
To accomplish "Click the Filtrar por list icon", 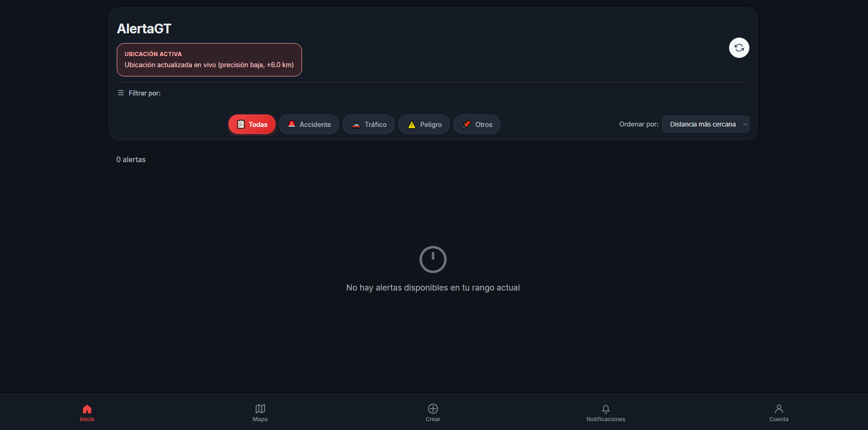I will coord(121,93).
